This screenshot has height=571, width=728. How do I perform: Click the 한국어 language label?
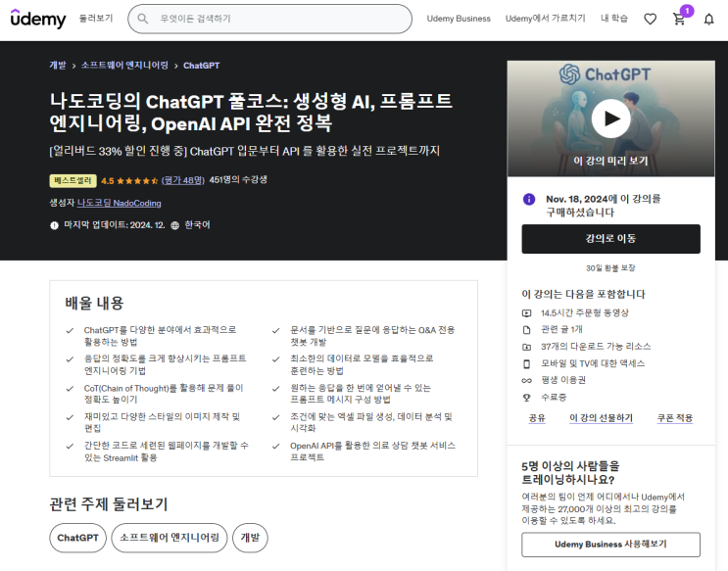[x=197, y=225]
